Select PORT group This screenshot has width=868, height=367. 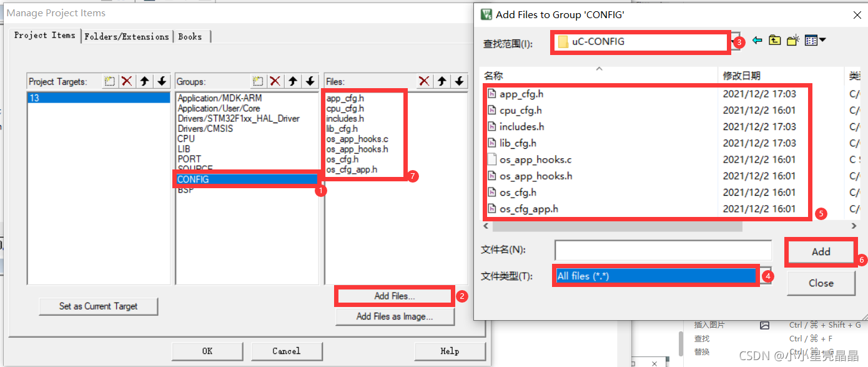coord(189,159)
